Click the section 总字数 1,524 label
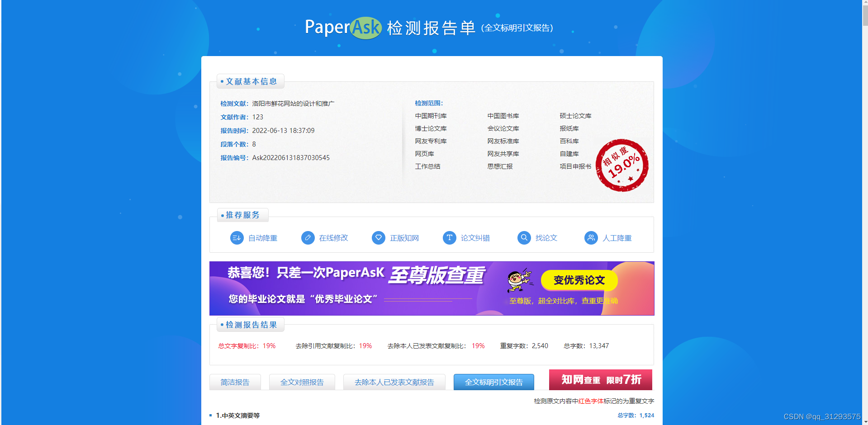 636,416
